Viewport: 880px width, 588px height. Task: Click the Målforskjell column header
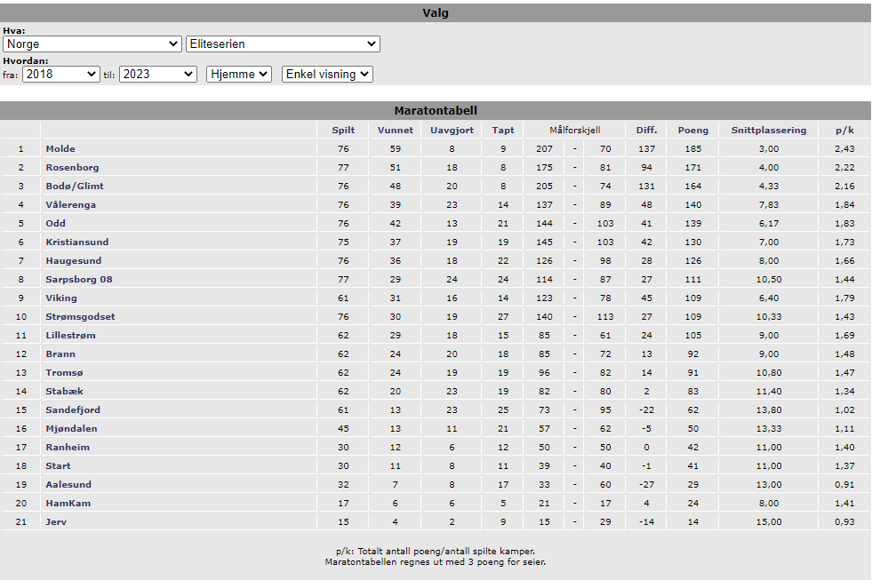click(x=575, y=130)
